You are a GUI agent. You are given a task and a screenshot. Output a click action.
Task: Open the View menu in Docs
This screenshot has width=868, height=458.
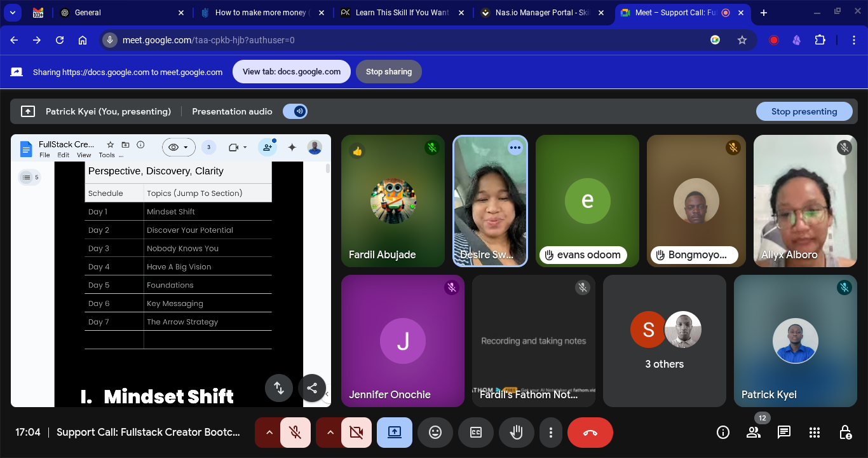click(84, 155)
